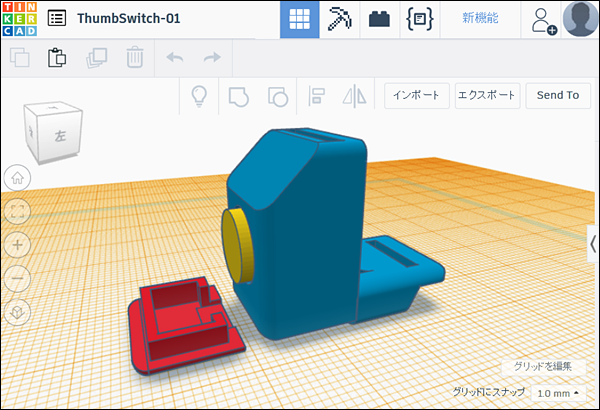Select the 3D design grid view
The width and height of the screenshot is (600, 410).
300,19
